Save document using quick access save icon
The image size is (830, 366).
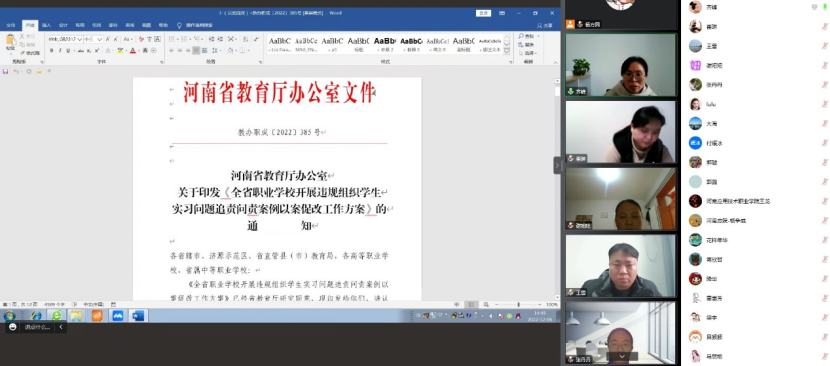tap(6, 71)
